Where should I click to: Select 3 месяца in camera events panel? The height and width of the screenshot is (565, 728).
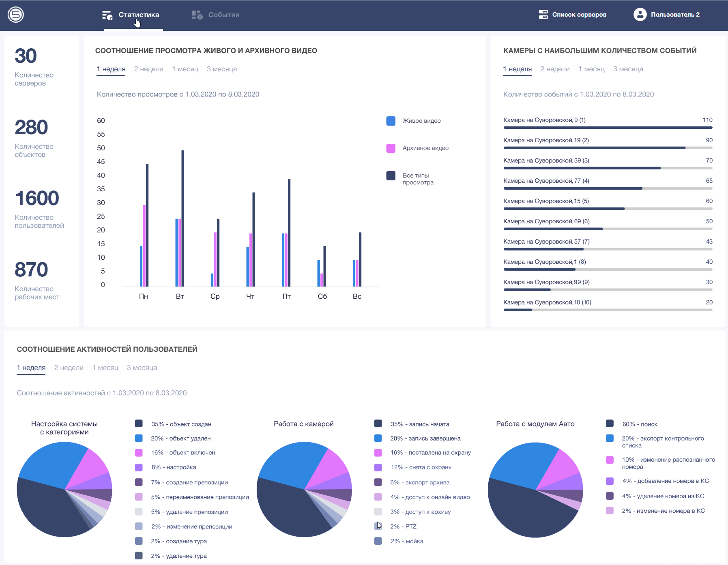(x=628, y=69)
